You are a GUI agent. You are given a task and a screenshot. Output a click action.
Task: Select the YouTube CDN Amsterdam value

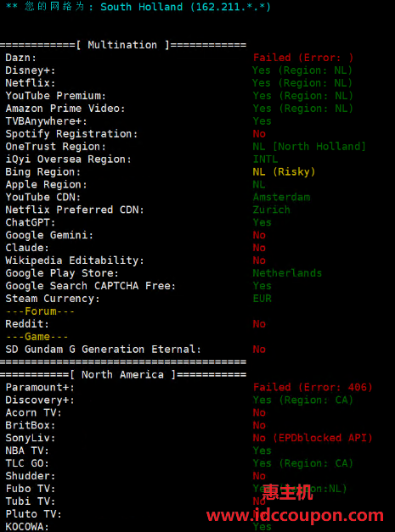point(281,197)
